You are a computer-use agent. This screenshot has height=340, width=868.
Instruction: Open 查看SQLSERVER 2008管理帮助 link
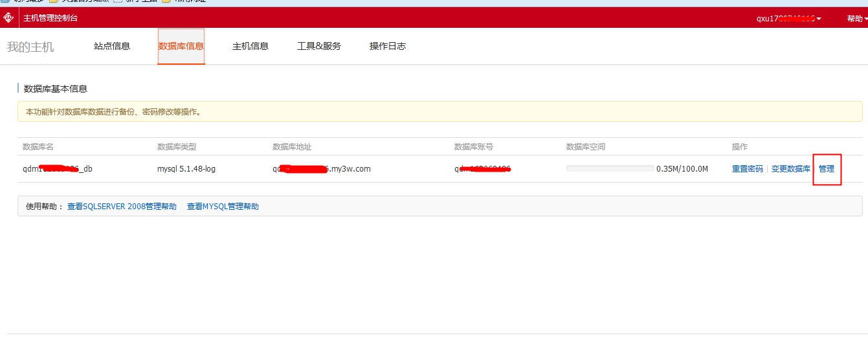(122, 207)
